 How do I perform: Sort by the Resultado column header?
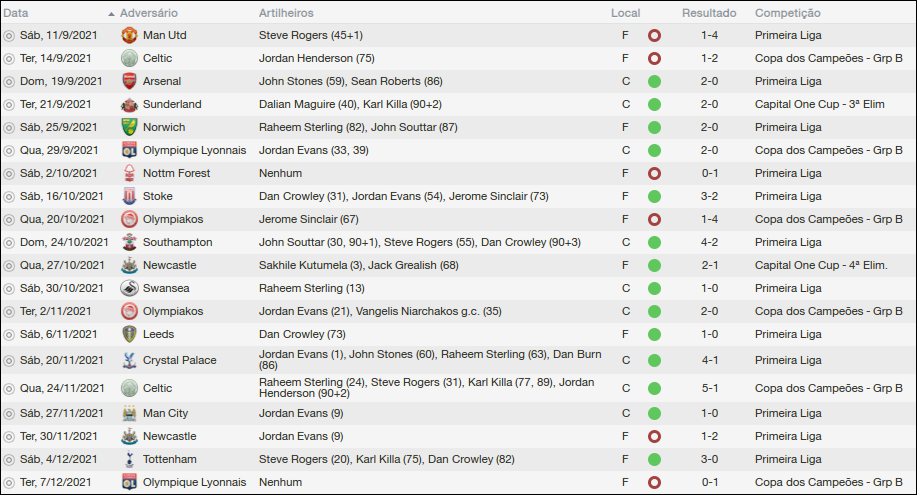708,13
